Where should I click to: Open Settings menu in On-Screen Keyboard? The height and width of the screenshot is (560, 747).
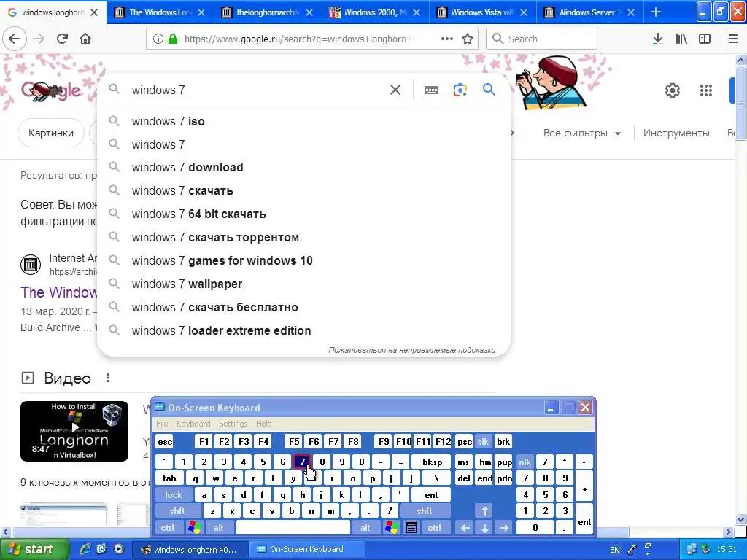point(233,424)
